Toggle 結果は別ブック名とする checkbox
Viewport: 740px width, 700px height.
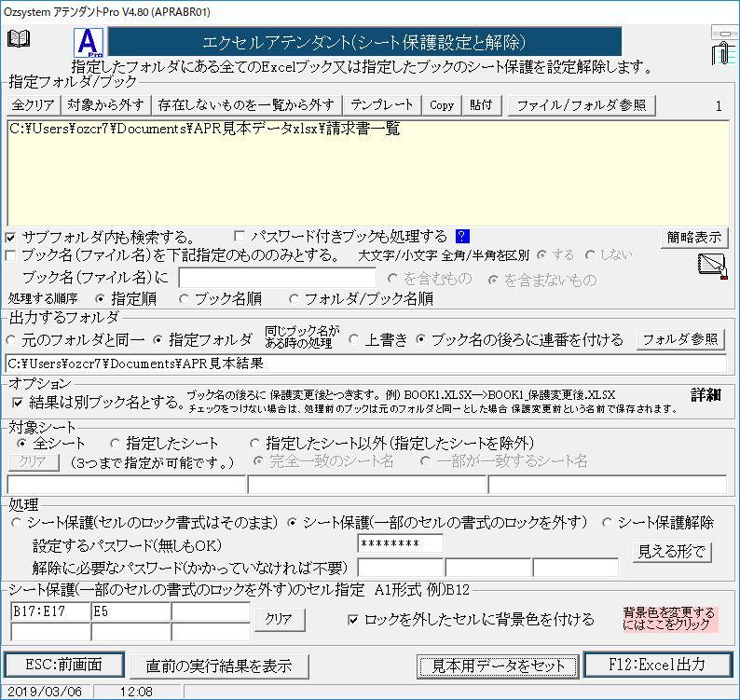point(18,403)
